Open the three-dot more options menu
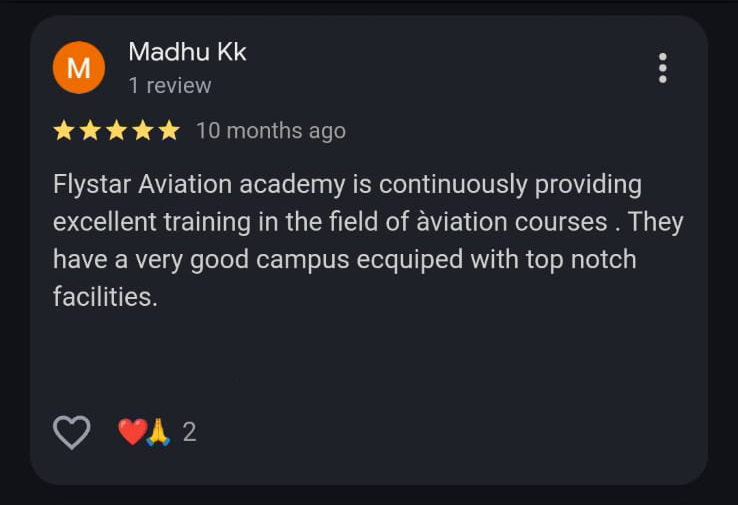The height and width of the screenshot is (505, 738). 662,68
